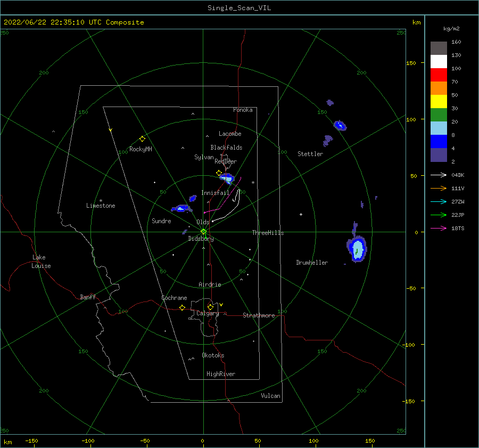This screenshot has height=448, width=479.
Task: Click the storm cell south of RedDeer
Action: (x=227, y=178)
